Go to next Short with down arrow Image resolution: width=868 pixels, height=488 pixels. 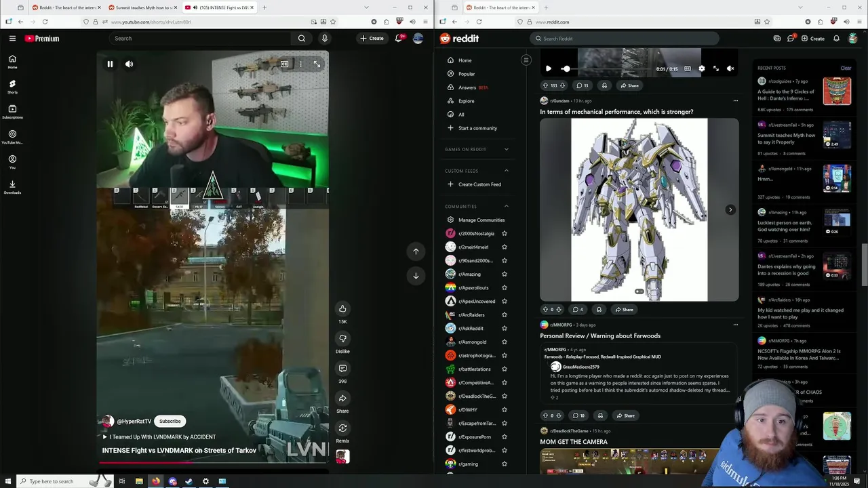(416, 276)
